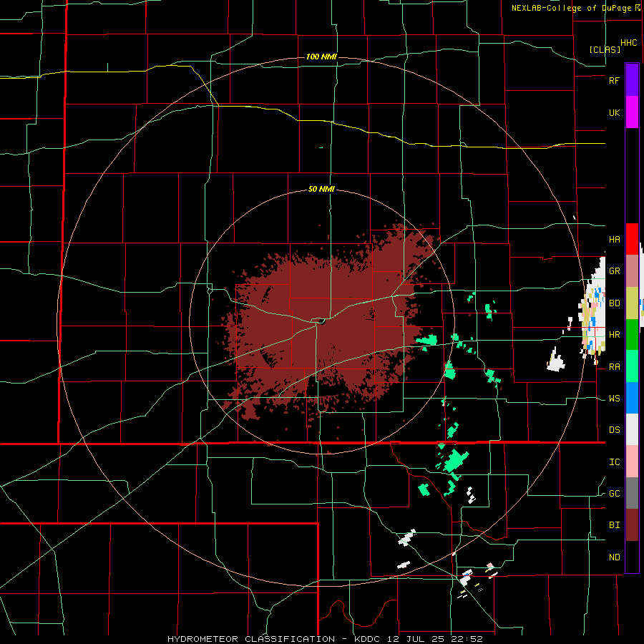Viewport: 644px width, 644px height.
Task: Click the GR legend label
Action: [615, 271]
